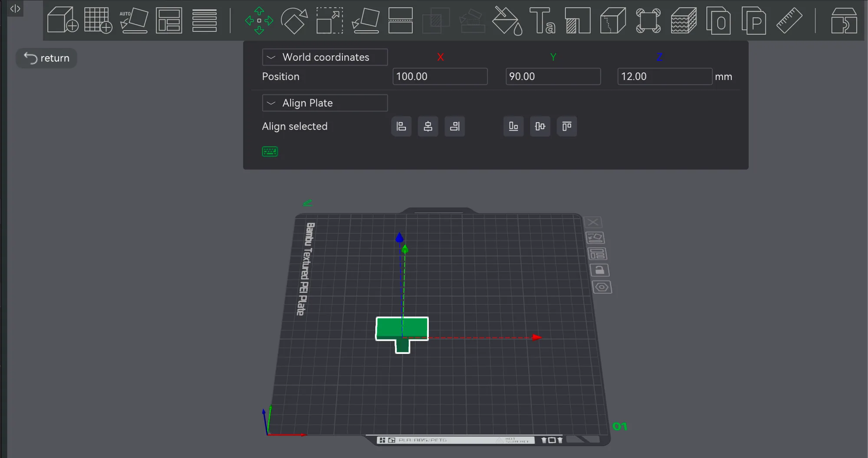This screenshot has width=868, height=458.
Task: Select the Seam painting cube tool
Action: pyautogui.click(x=613, y=20)
